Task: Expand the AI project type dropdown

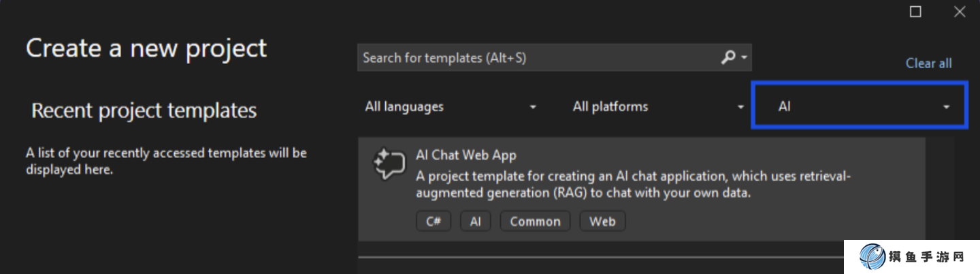Action: (859, 105)
